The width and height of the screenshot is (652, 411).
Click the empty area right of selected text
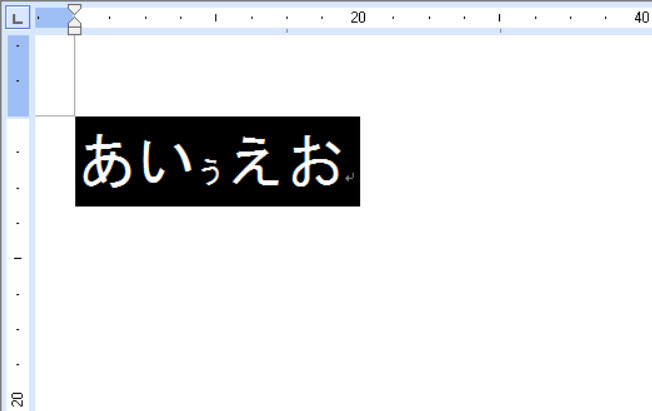tap(500, 162)
